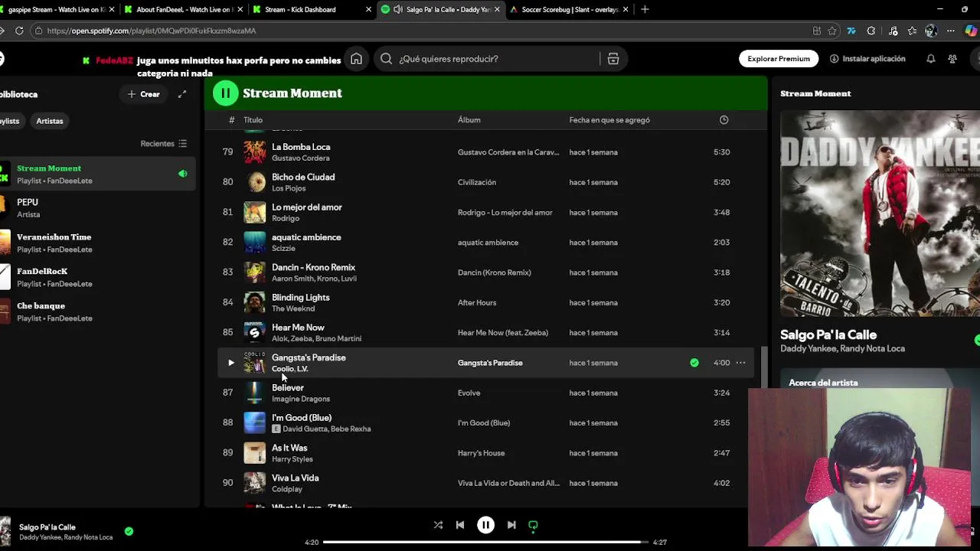Click Instalar aplicación link
Screen dimensions: 980x551
[x=867, y=59]
